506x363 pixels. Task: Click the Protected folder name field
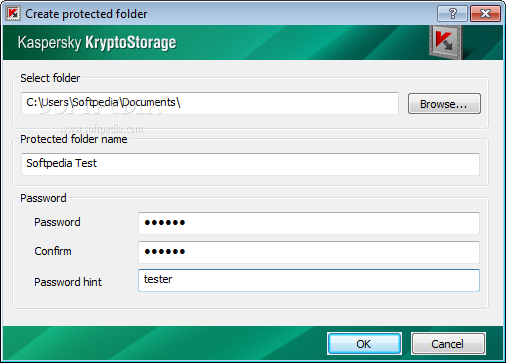click(x=250, y=164)
